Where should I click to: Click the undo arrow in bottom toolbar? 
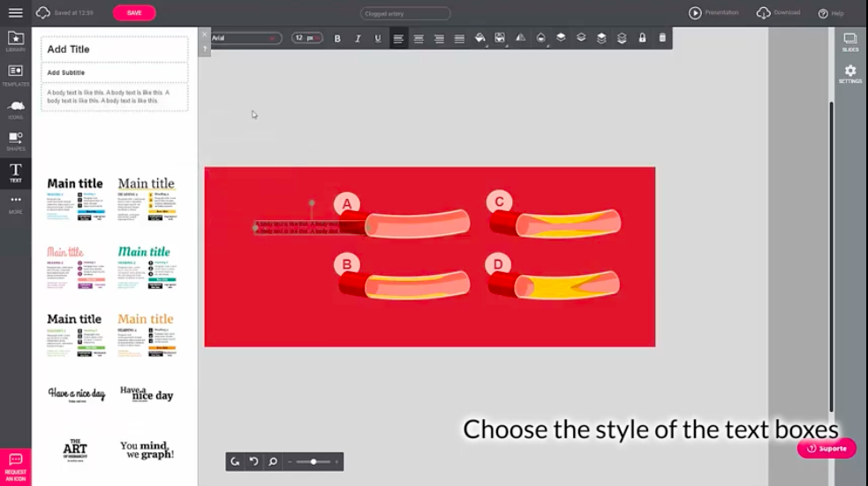pos(253,461)
